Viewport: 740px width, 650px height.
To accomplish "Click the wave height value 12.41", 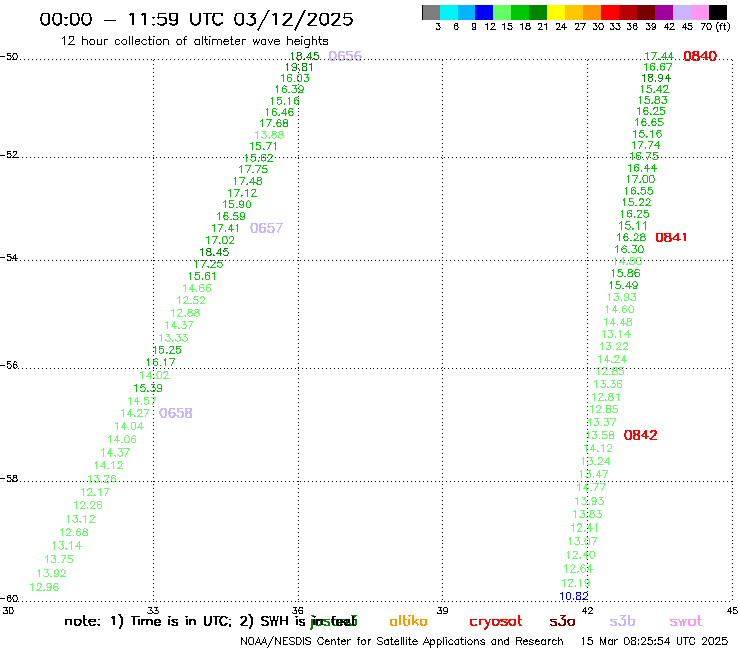I will click(x=584, y=528).
